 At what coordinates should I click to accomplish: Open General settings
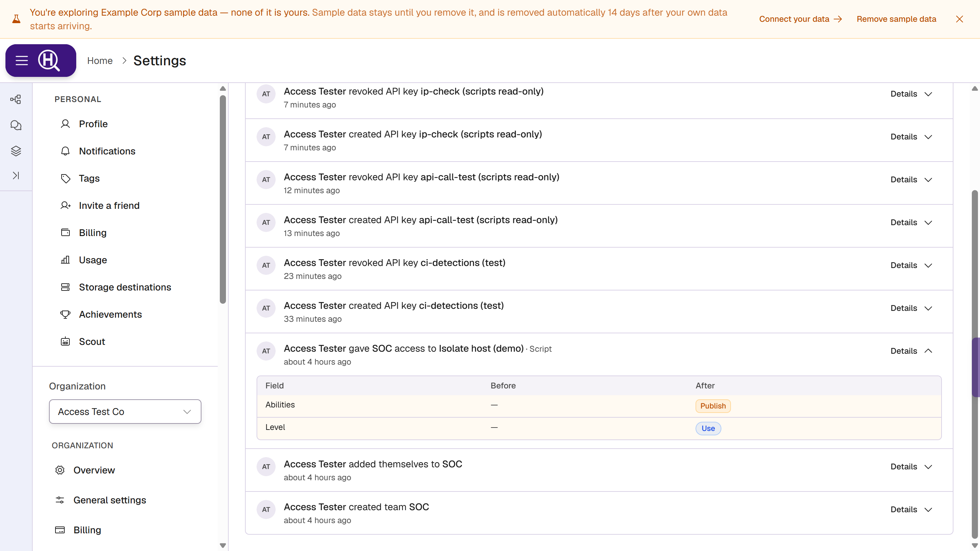[x=110, y=500]
